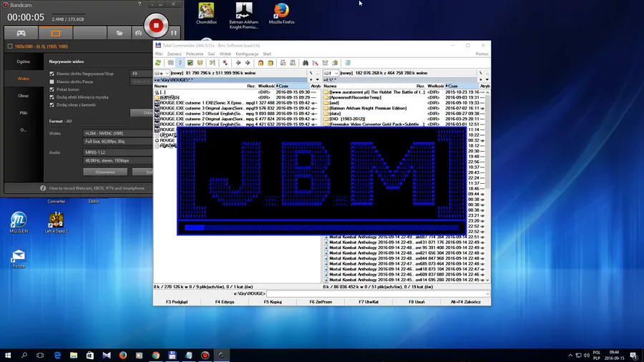
Task: Switch to Pliki tab in Bandicam sidebar
Action: (x=24, y=113)
